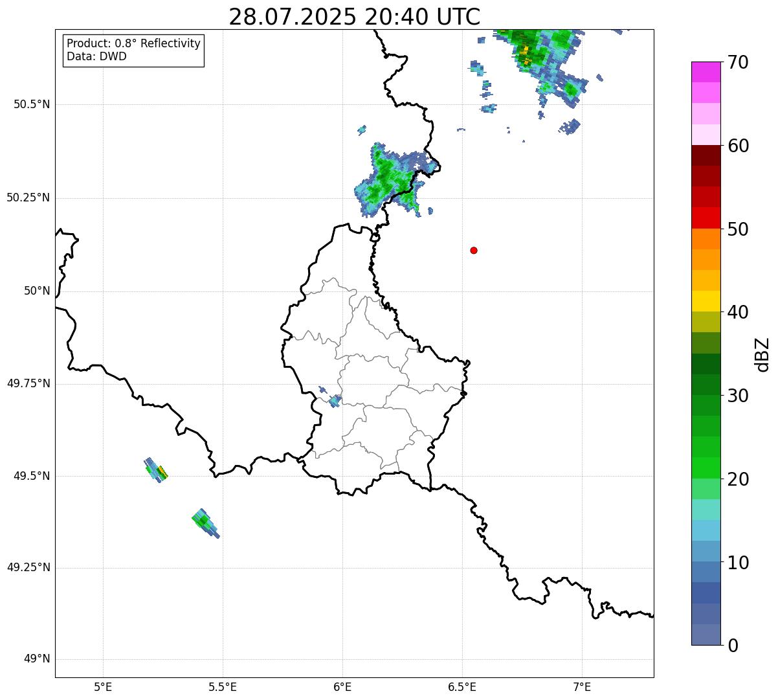Image resolution: width=778 pixels, height=700 pixels.
Task: Click the latitude label 49.75°N
Action: pyautogui.click(x=28, y=383)
